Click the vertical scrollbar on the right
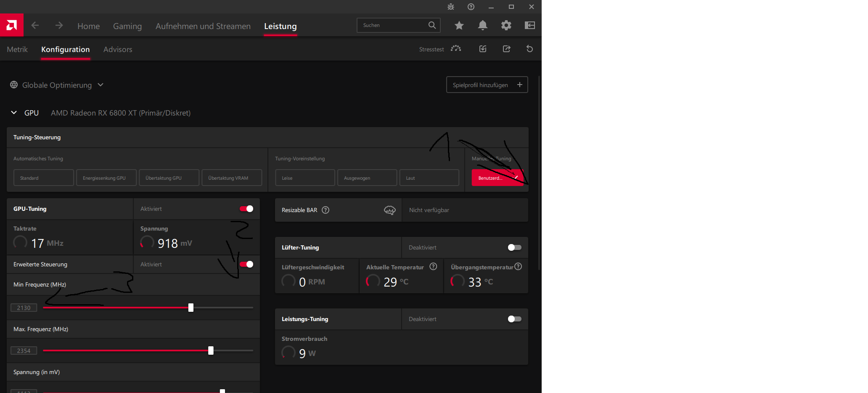This screenshot has width=868, height=393. point(539,173)
